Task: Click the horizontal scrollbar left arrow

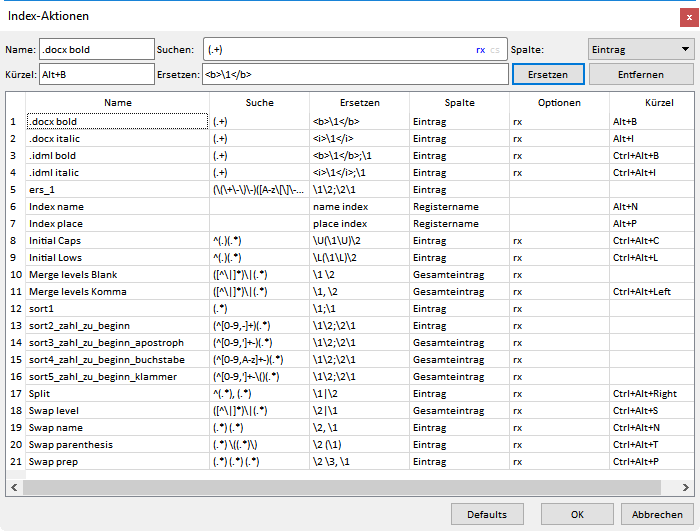Action: (15, 487)
